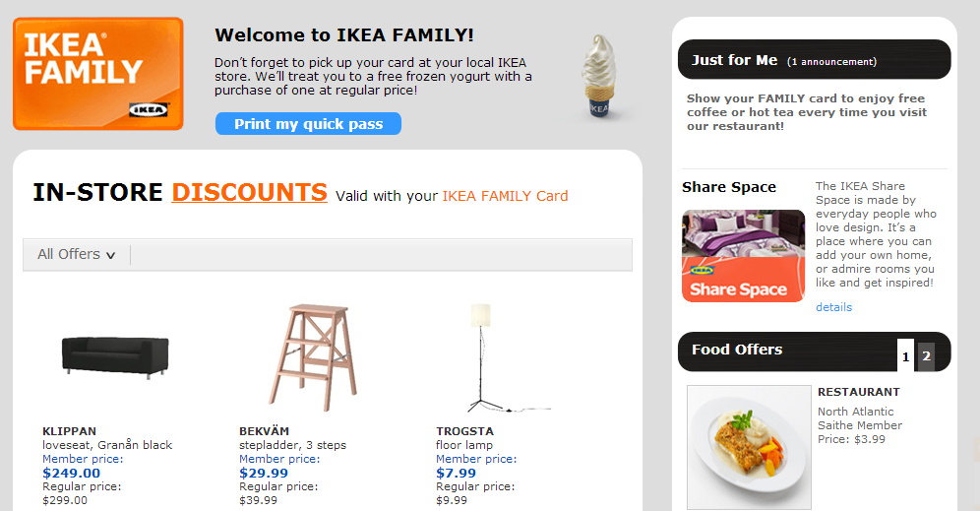980x511 pixels.
Task: Click the BEKVÄM product name
Action: (x=265, y=431)
